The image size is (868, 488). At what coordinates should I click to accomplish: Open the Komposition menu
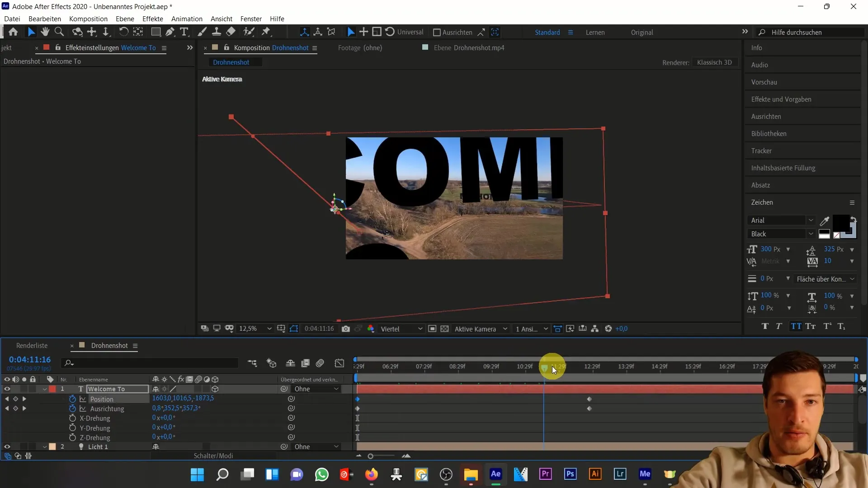(x=88, y=19)
